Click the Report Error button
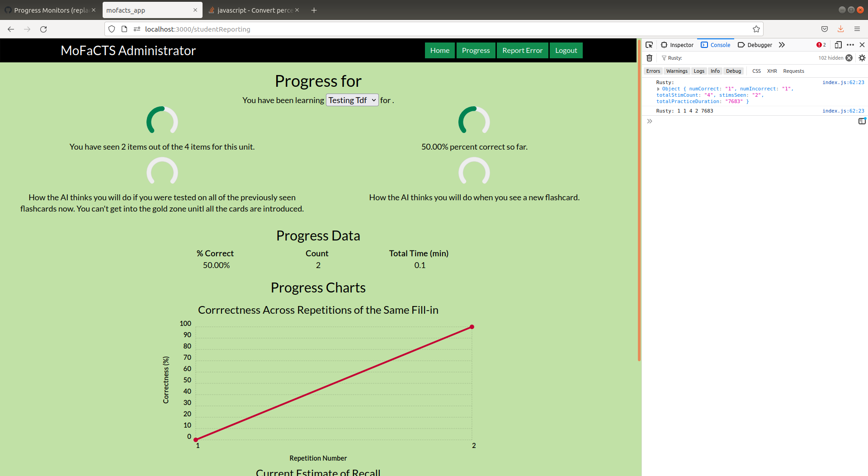Image resolution: width=868 pixels, height=476 pixels. 522,50
